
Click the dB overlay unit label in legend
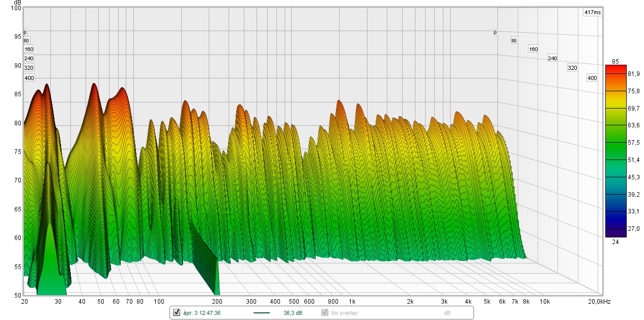(x=446, y=313)
